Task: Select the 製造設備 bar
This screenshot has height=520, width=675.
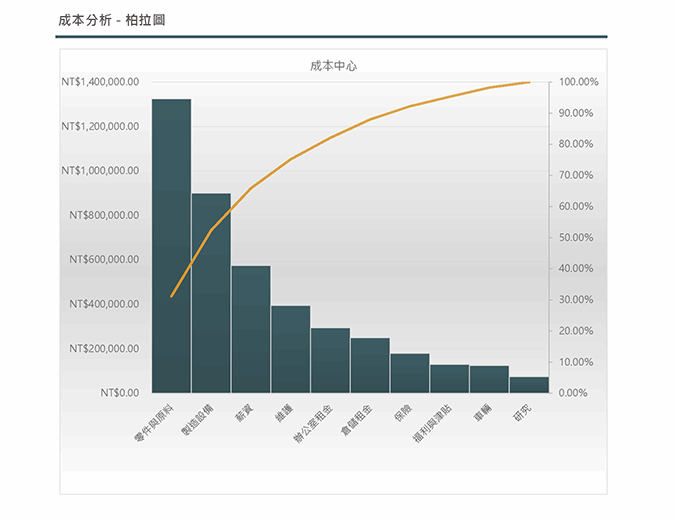Action: pyautogui.click(x=211, y=293)
